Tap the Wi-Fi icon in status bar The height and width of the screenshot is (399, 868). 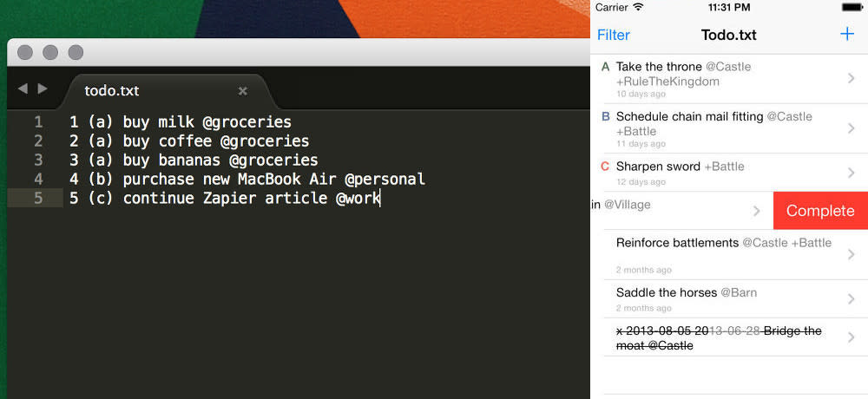(x=639, y=7)
